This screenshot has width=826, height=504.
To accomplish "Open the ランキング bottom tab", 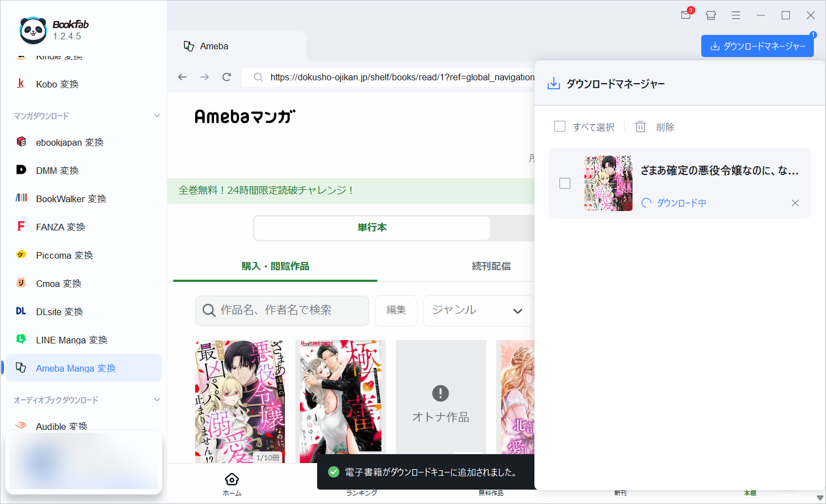I will 361,492.
